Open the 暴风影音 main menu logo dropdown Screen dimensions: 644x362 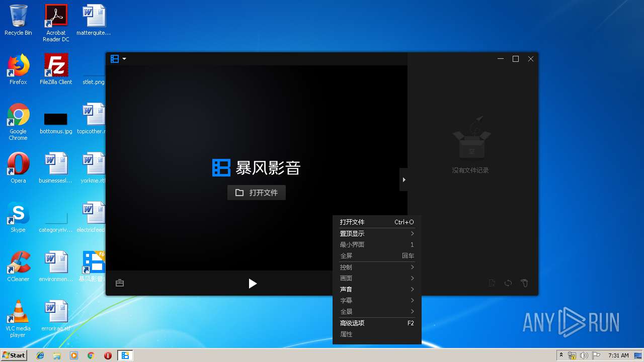pos(118,59)
